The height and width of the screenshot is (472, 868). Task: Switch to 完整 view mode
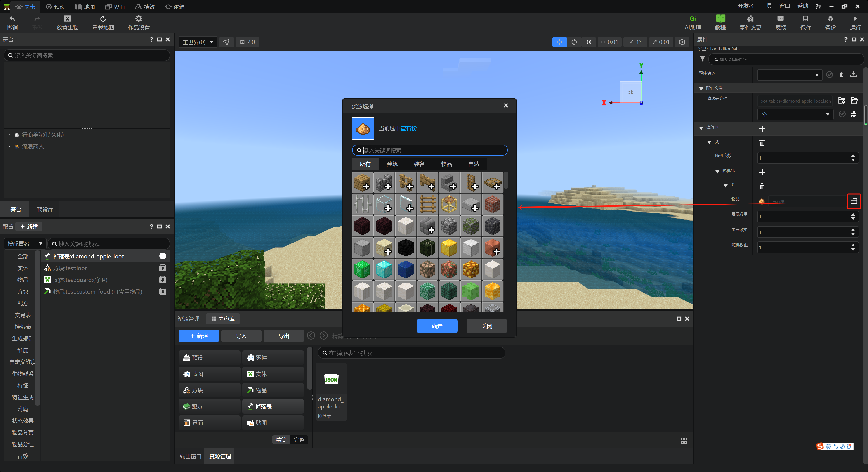(x=299, y=440)
